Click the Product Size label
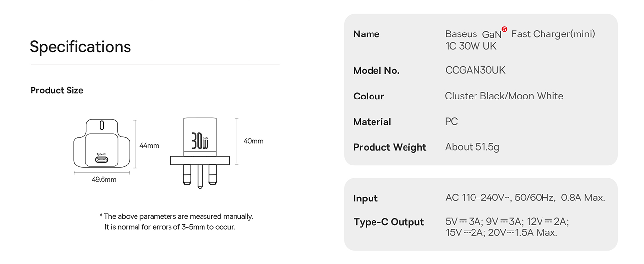 (x=57, y=90)
